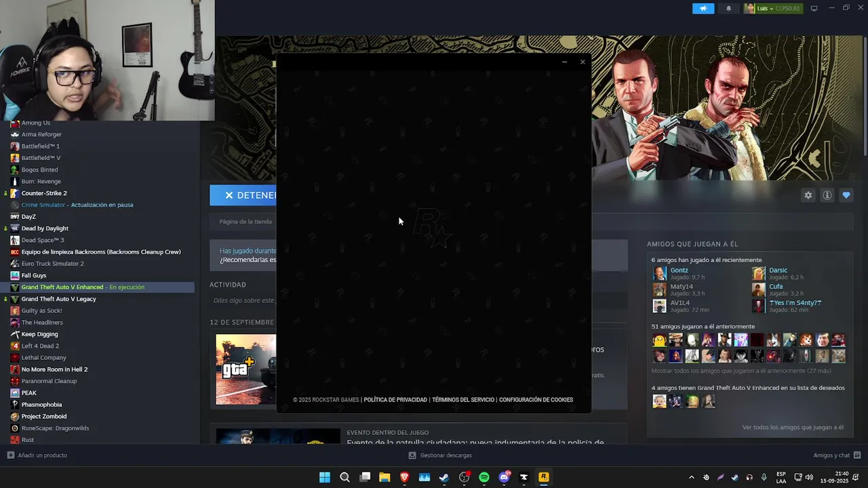Open Brave browser from the taskbar

pyautogui.click(x=405, y=477)
